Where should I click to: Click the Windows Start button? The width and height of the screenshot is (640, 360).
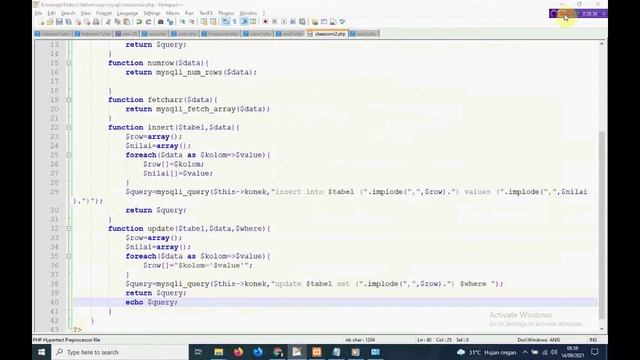point(42,352)
